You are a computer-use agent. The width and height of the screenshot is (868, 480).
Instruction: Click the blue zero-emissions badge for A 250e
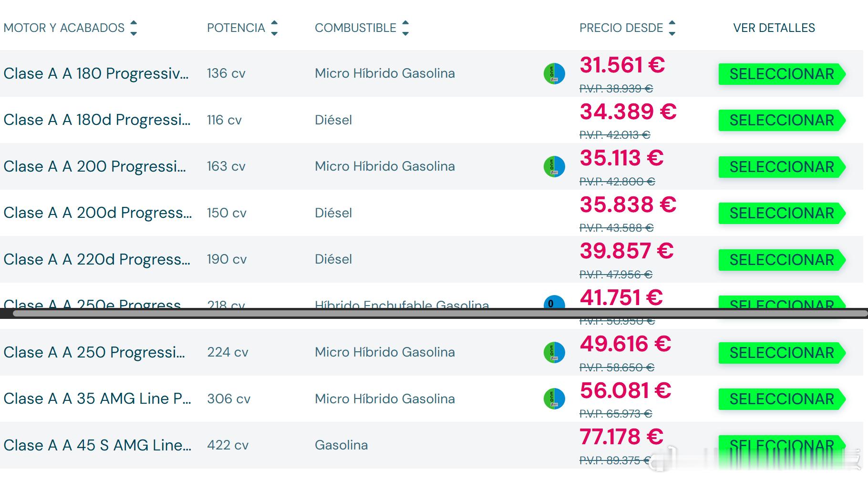(x=554, y=303)
